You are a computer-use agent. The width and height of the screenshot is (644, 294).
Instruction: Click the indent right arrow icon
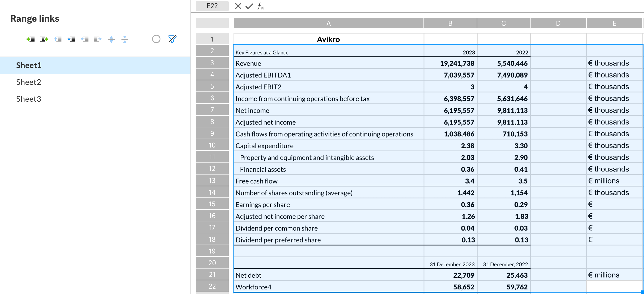click(98, 39)
